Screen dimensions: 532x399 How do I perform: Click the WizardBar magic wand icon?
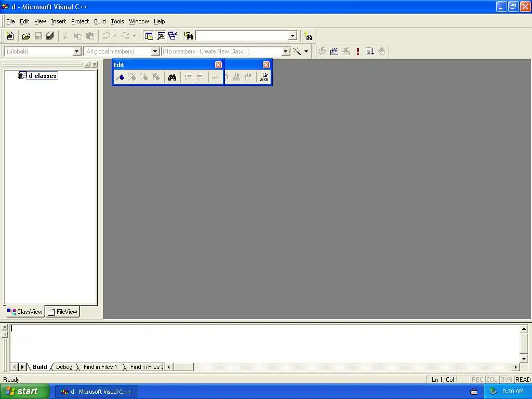click(297, 51)
